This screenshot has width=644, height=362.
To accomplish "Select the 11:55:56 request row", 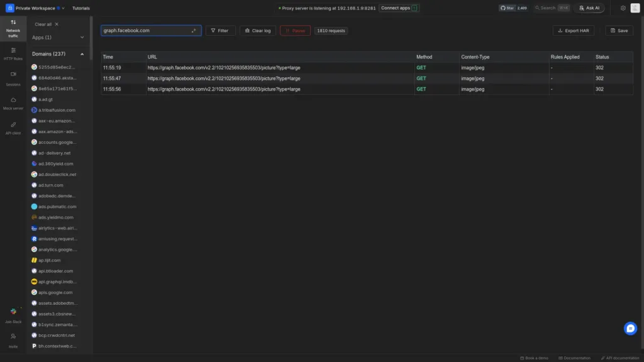I will click(367, 89).
